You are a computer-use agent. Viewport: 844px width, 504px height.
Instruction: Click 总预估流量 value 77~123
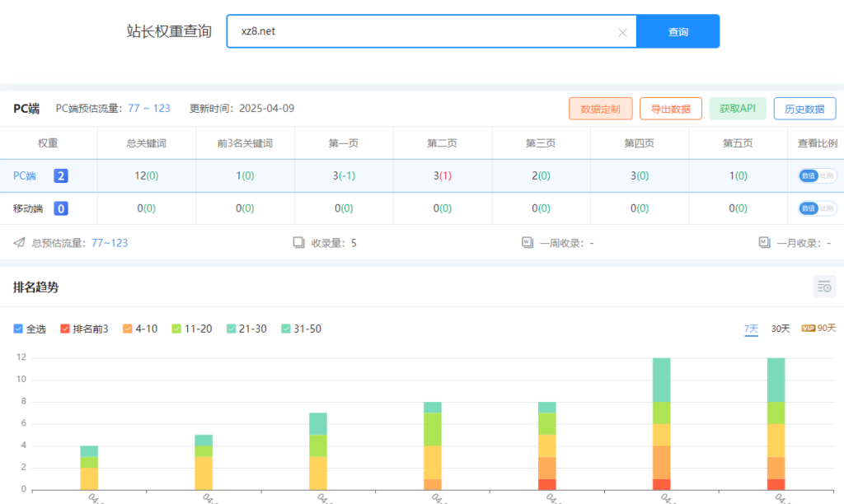click(x=110, y=243)
